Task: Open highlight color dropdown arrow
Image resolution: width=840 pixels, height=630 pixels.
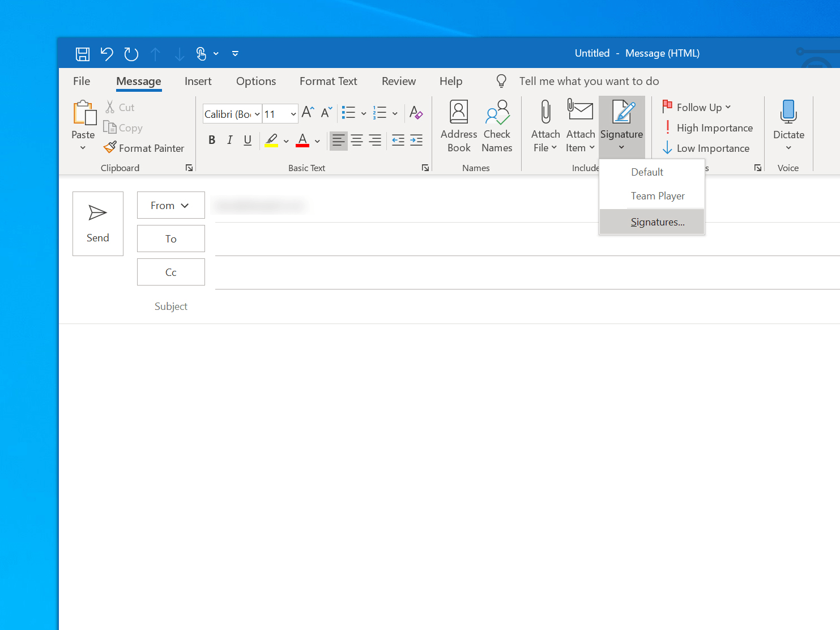Action: [286, 141]
